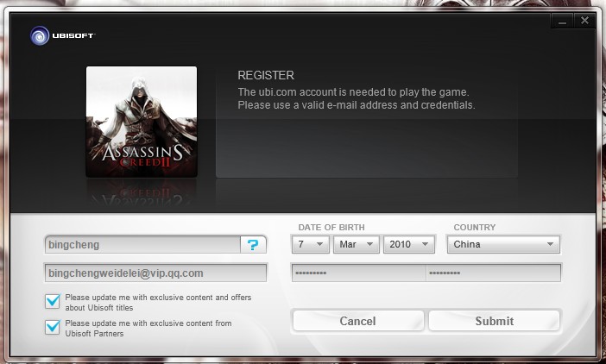This screenshot has height=364, width=606.
Task: Click the REGISTER heading text
Action: click(266, 75)
